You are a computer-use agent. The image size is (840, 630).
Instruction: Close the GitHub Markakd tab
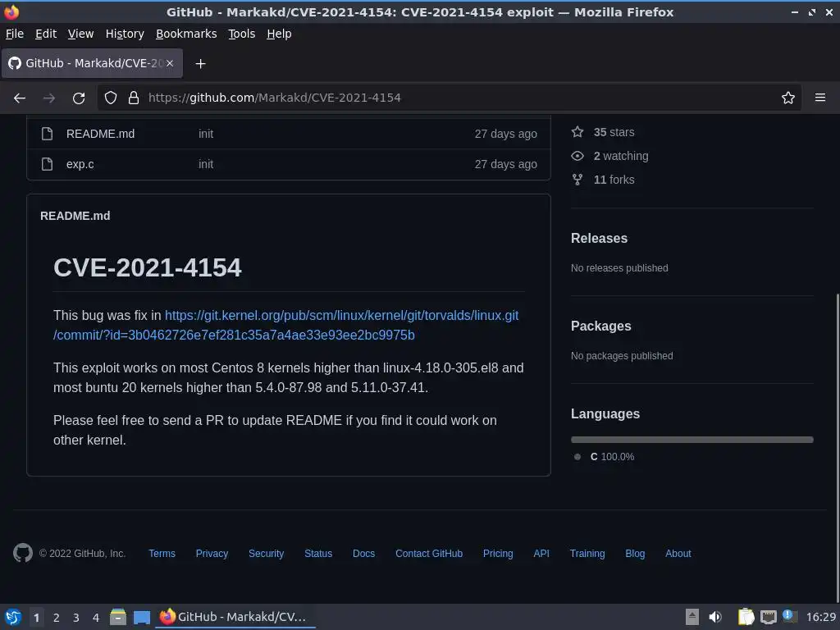pyautogui.click(x=170, y=63)
